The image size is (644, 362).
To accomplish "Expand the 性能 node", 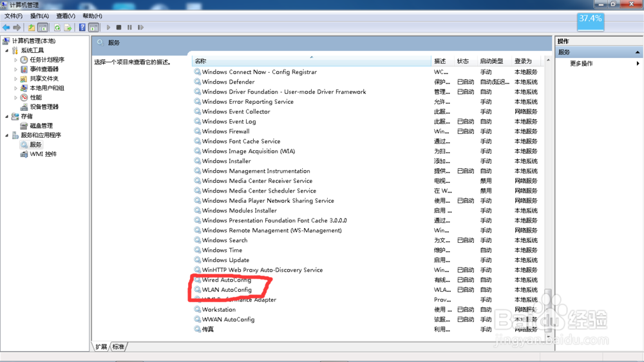I will click(15, 98).
